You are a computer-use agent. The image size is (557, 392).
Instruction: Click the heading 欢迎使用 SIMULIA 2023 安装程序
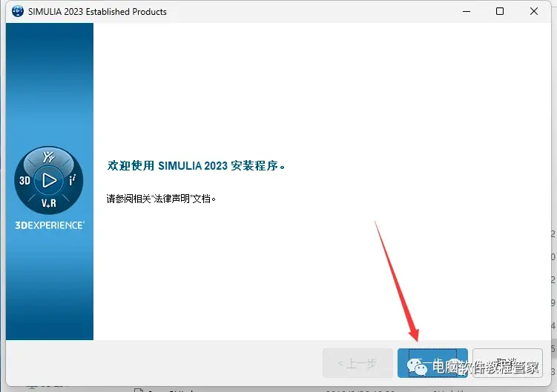196,165
